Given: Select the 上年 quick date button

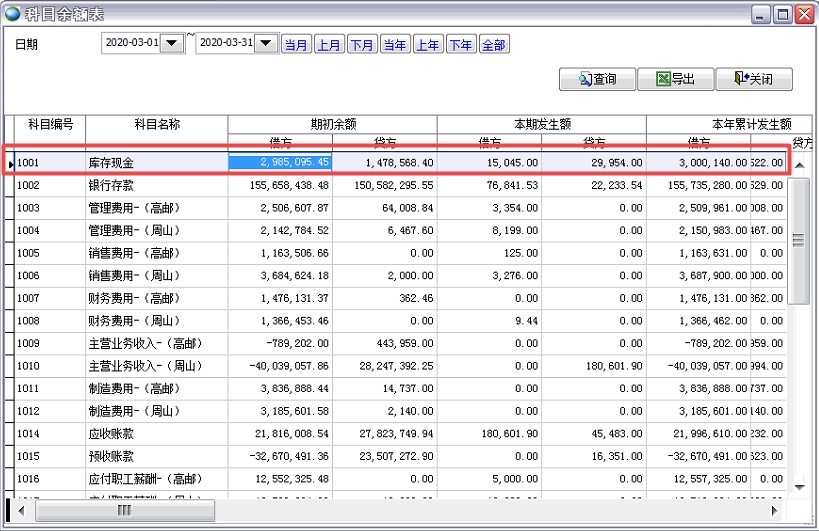Looking at the screenshot, I should (428, 45).
